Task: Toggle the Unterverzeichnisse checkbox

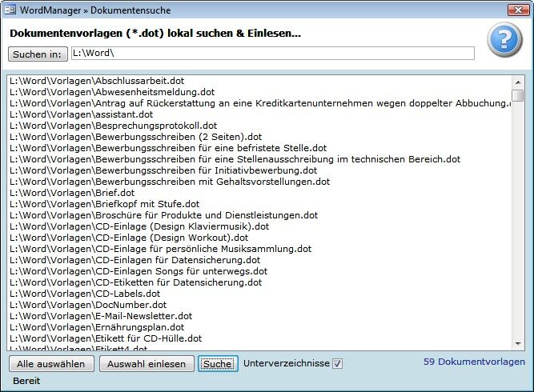Action: click(x=337, y=364)
